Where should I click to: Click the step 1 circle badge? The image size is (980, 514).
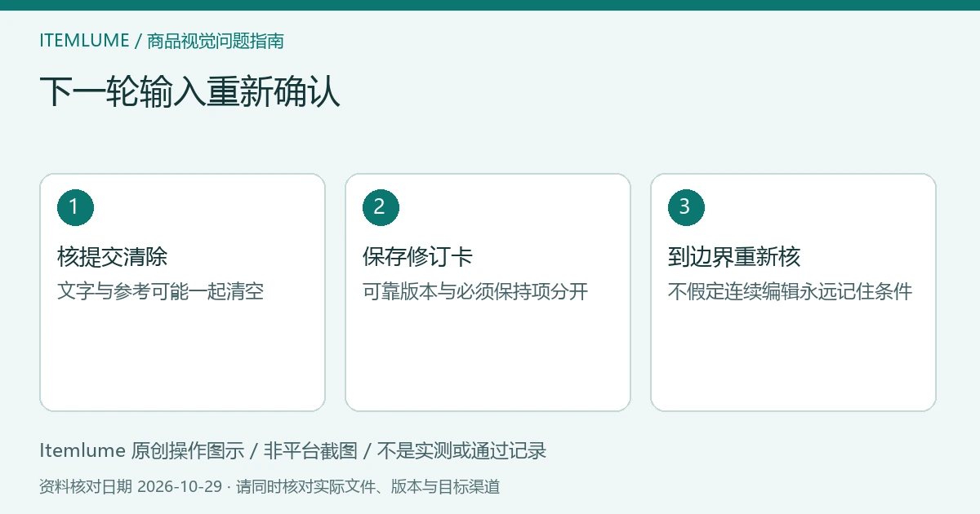pos(75,207)
